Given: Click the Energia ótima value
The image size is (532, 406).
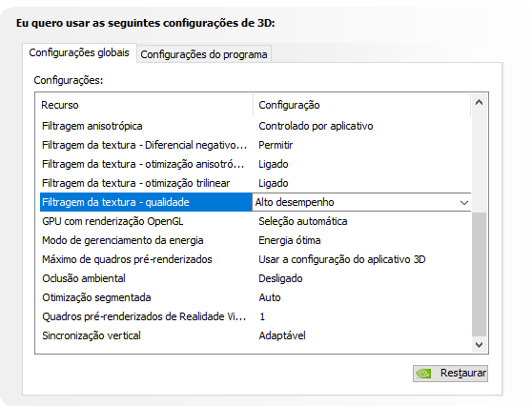Looking at the screenshot, I should coord(290,240).
